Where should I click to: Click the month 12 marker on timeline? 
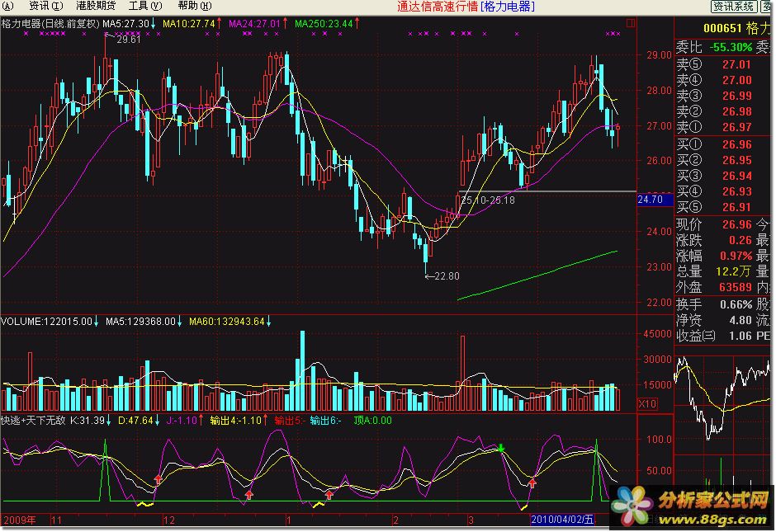click(168, 520)
